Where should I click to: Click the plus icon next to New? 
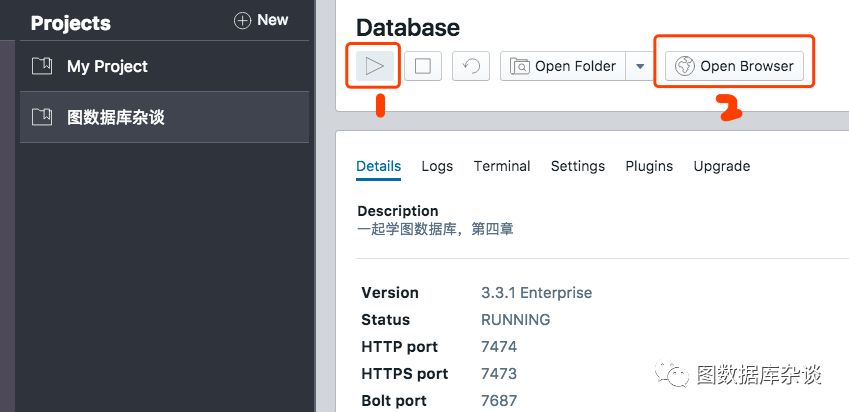click(242, 21)
